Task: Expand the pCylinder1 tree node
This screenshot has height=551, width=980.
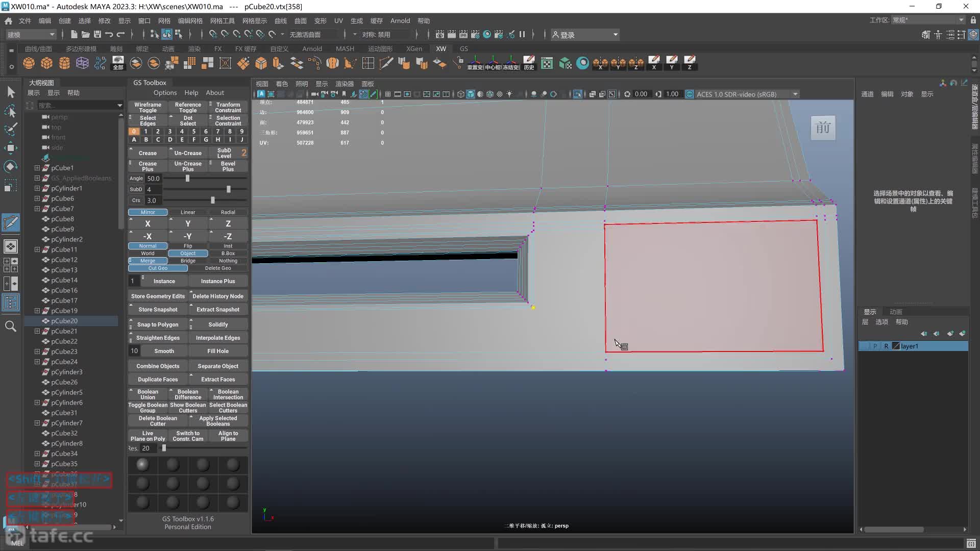Action: (x=37, y=188)
